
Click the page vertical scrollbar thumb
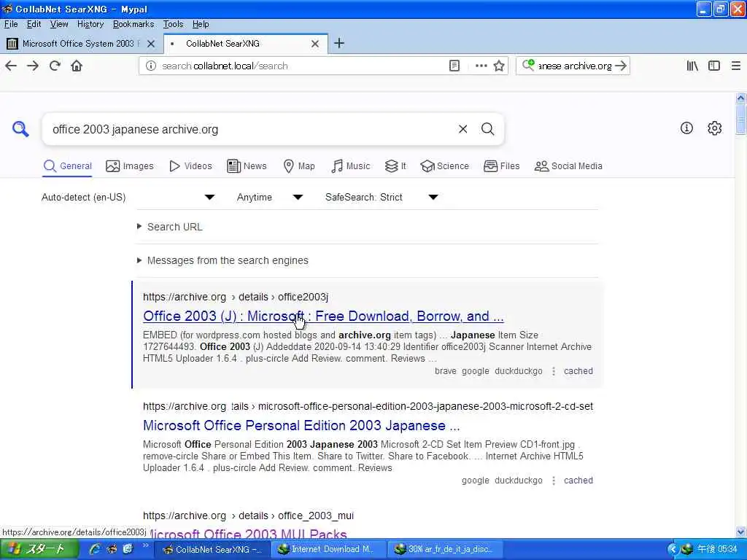pos(740,119)
